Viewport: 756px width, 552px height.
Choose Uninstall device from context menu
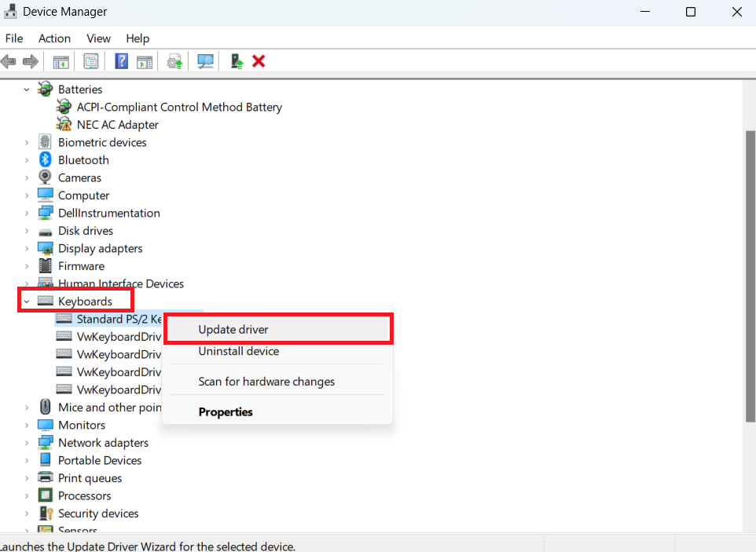point(278,351)
